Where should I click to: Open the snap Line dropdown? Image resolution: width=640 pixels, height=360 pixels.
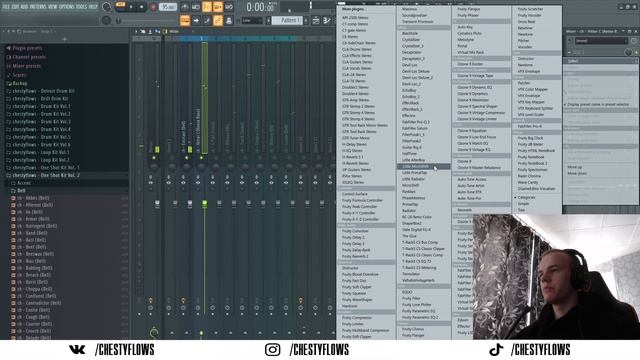tap(252, 20)
